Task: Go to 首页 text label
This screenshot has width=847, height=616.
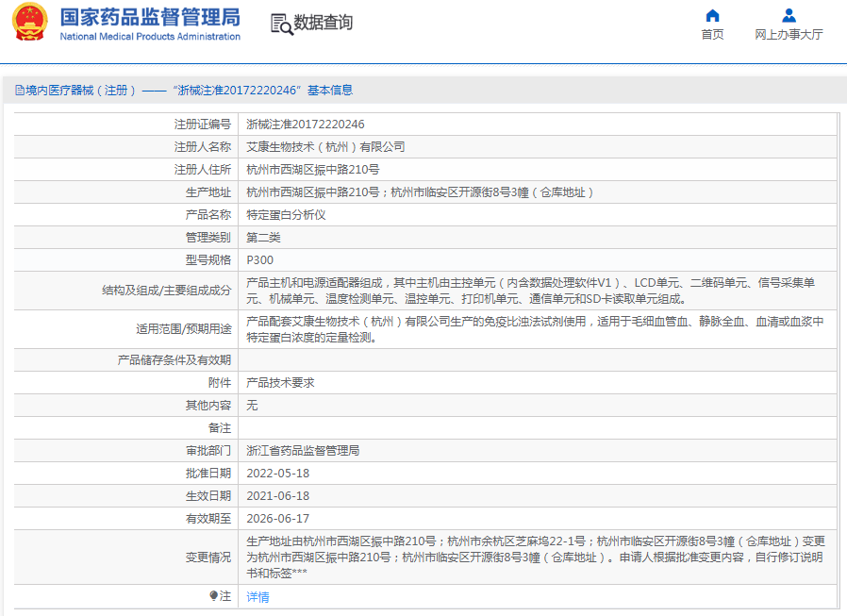Action: click(712, 35)
